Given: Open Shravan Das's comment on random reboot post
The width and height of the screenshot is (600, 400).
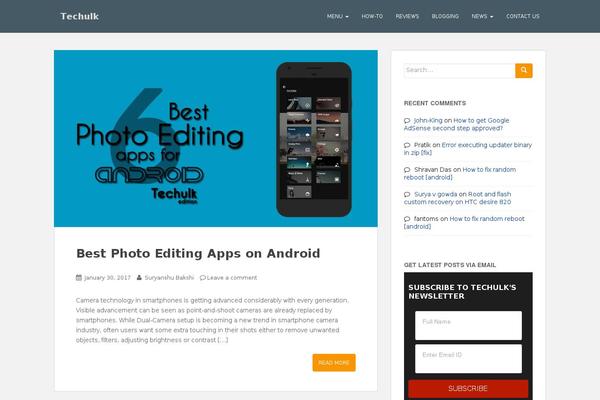Looking at the screenshot, I should [x=460, y=173].
